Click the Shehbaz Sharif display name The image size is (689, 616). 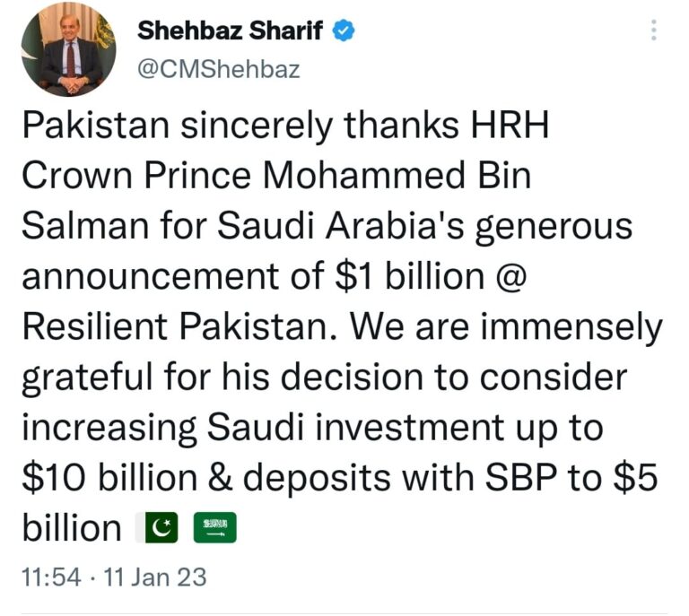[x=230, y=30]
